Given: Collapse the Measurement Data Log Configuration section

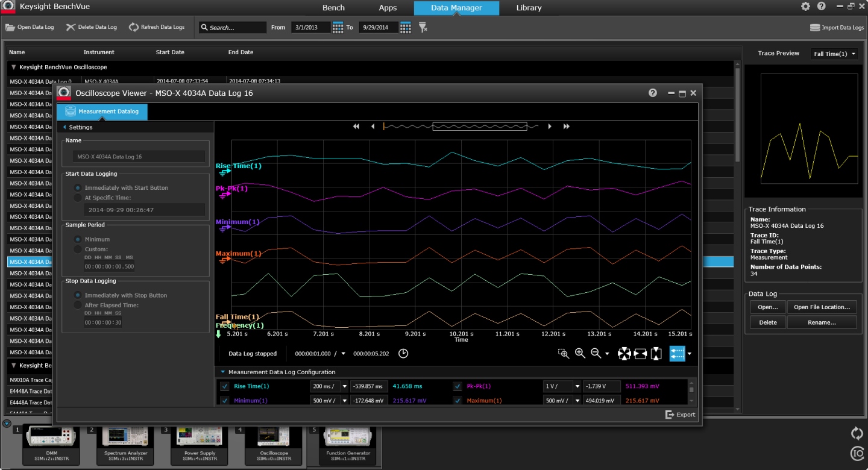Looking at the screenshot, I should [222, 372].
